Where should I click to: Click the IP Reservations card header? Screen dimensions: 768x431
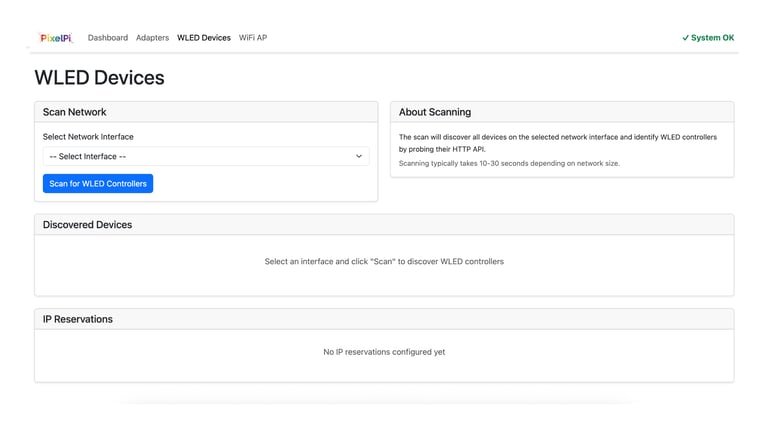tap(384, 319)
